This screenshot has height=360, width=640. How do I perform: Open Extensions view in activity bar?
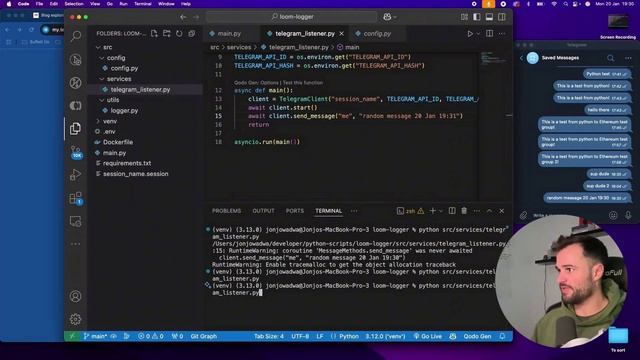tap(76, 198)
